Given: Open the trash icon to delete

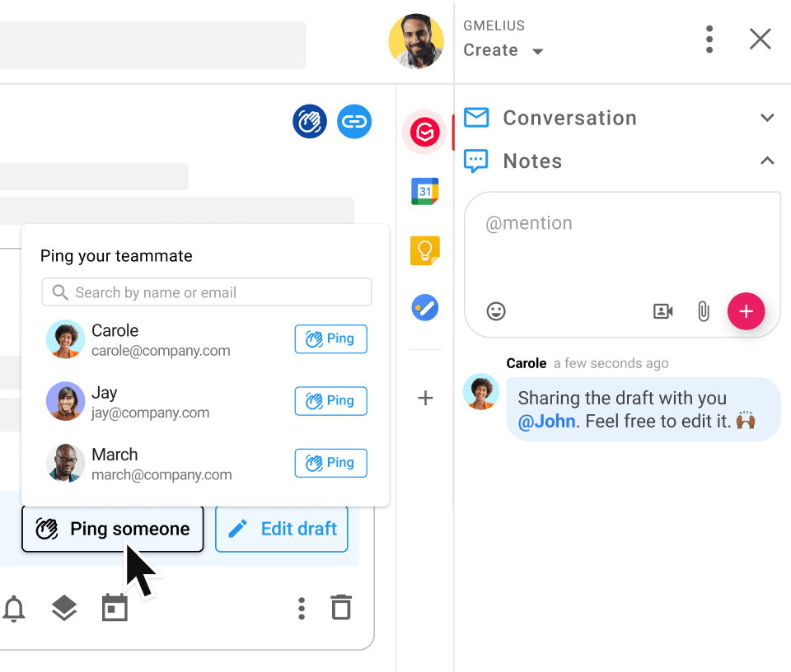Looking at the screenshot, I should tap(341, 608).
